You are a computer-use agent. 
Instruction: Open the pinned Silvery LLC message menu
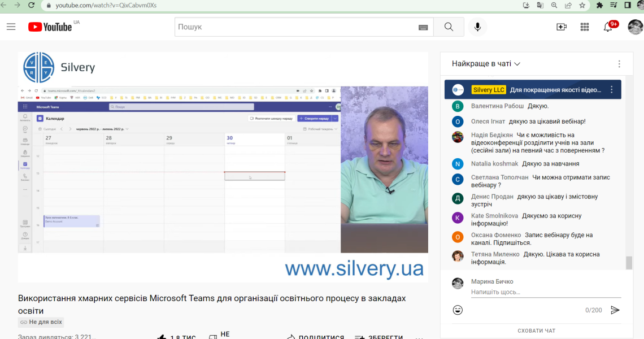pyautogui.click(x=612, y=90)
